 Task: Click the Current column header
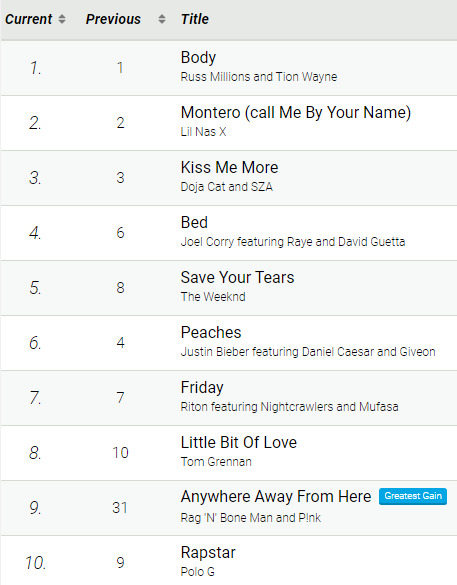pyautogui.click(x=28, y=19)
